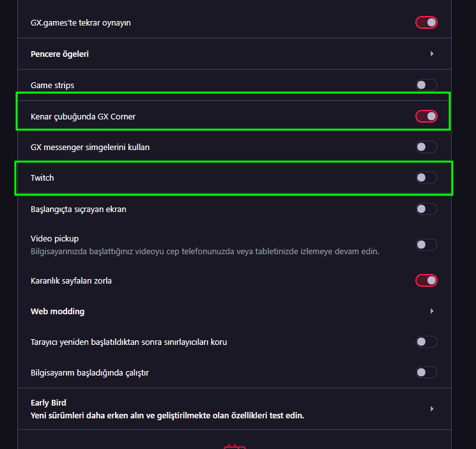Image resolution: width=476 pixels, height=449 pixels.
Task: Disable the GX.games'te tekrar oynayın toggle
Action: coord(426,23)
